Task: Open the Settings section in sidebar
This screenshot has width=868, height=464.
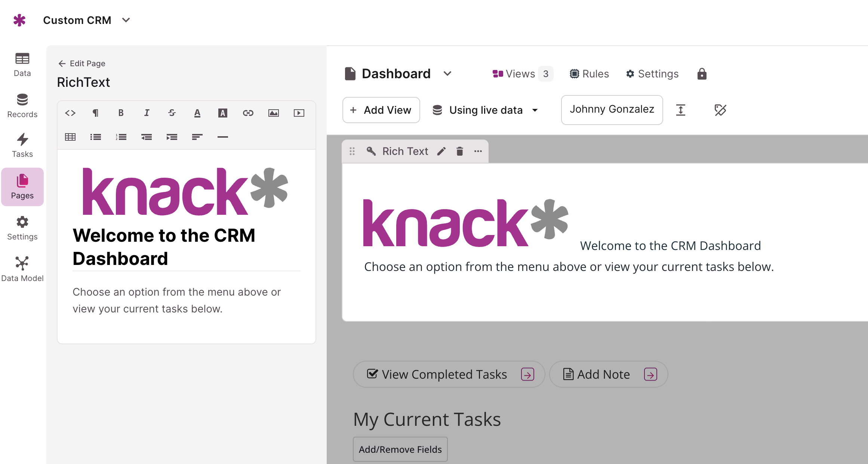Action: coord(22,228)
